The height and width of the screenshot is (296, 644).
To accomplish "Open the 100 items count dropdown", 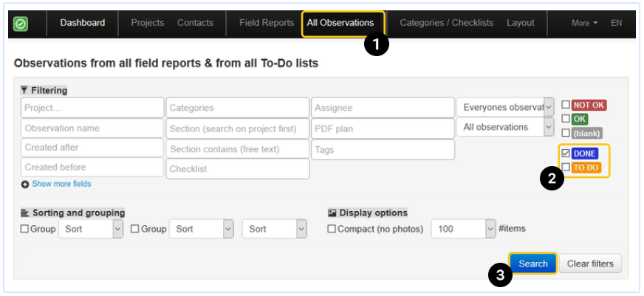I will [x=463, y=229].
